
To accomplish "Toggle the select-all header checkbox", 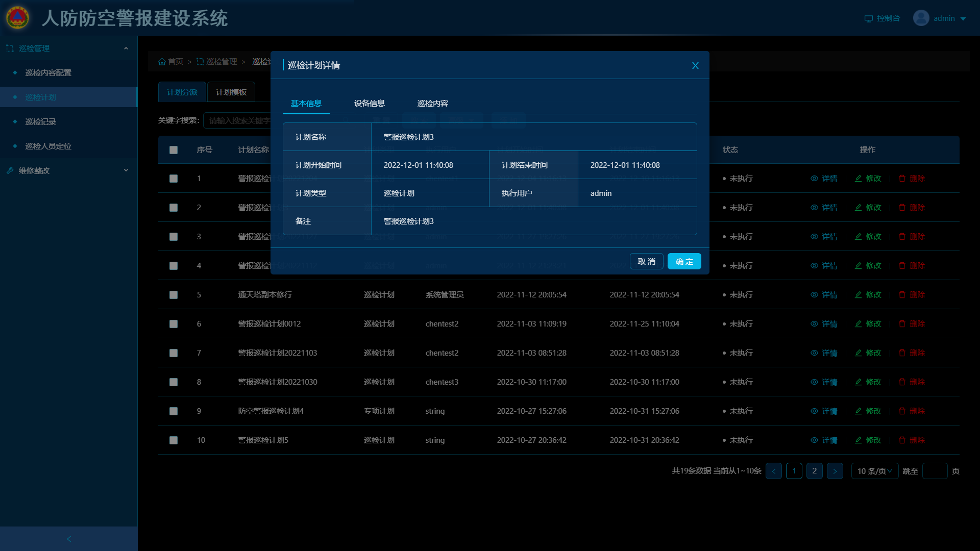I will click(x=174, y=150).
